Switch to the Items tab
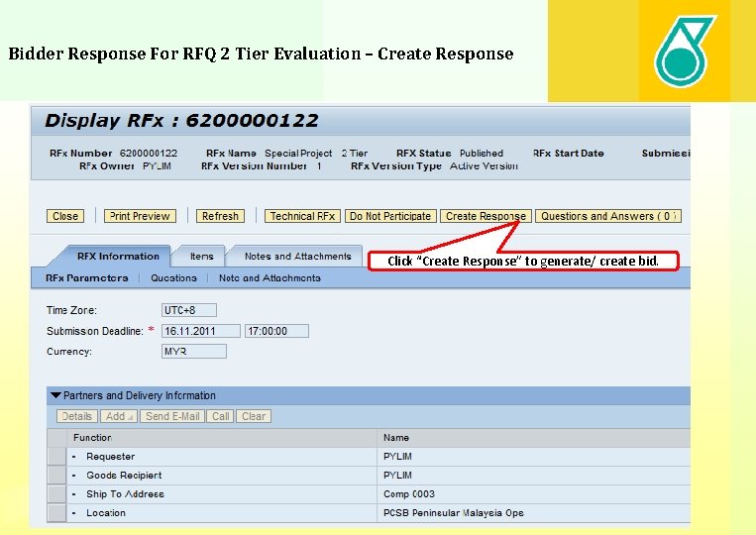 pos(201,257)
